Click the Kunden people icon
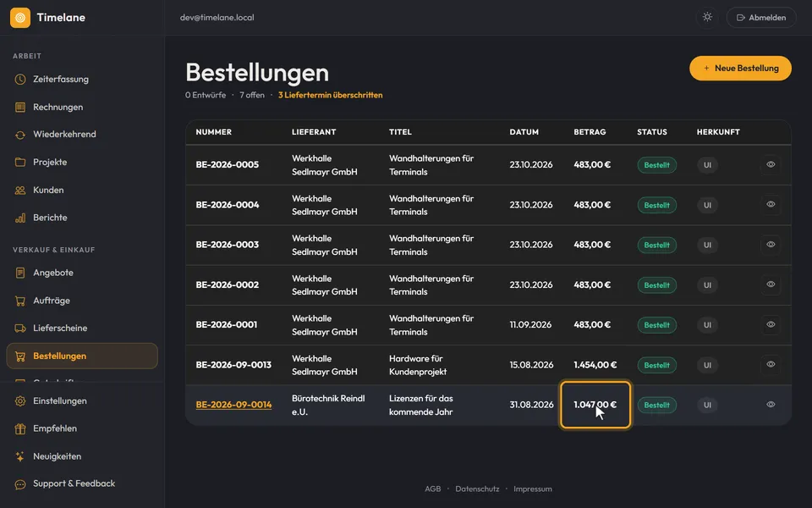 [20, 190]
